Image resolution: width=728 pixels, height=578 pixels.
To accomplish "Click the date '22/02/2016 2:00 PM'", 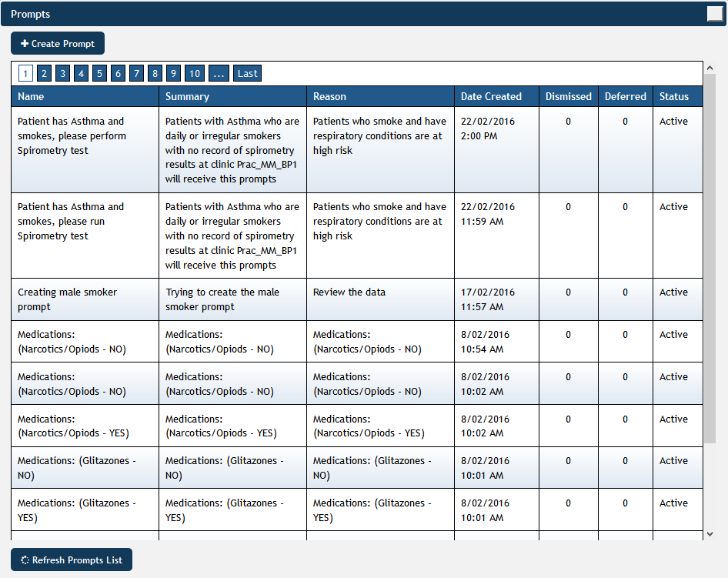I will coord(497,150).
